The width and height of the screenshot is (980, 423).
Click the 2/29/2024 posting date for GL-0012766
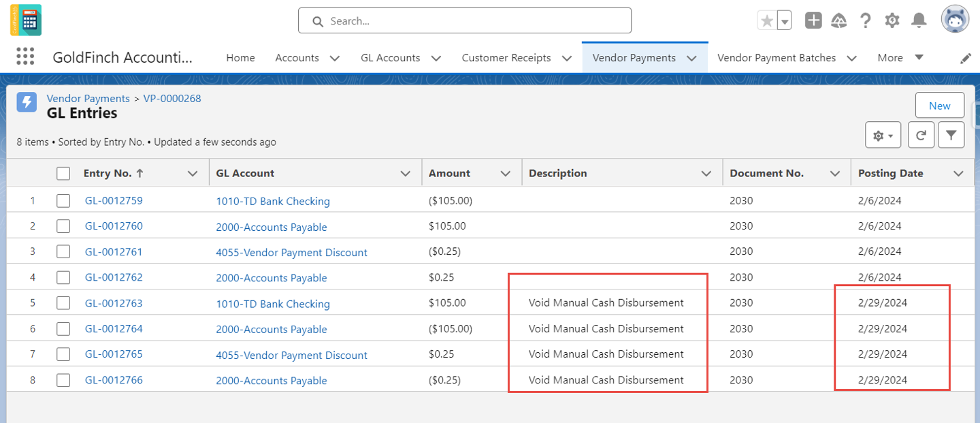point(883,379)
